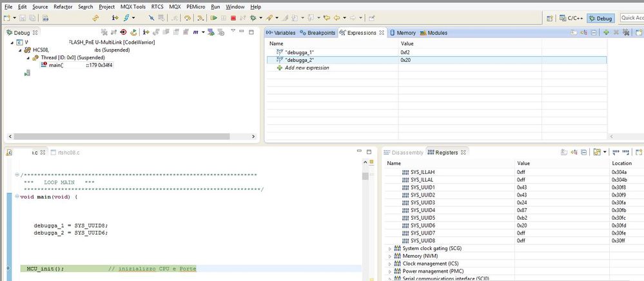
Task: Close the Expressions tab
Action: (x=382, y=32)
